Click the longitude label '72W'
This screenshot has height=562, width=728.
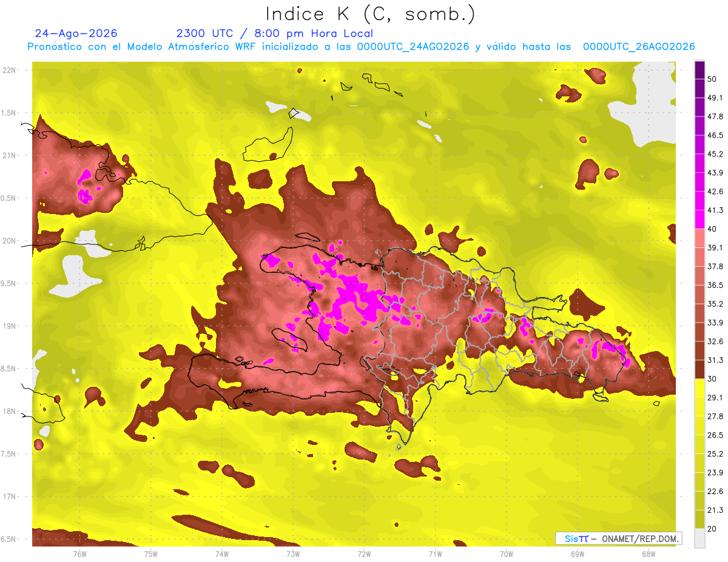click(x=364, y=554)
